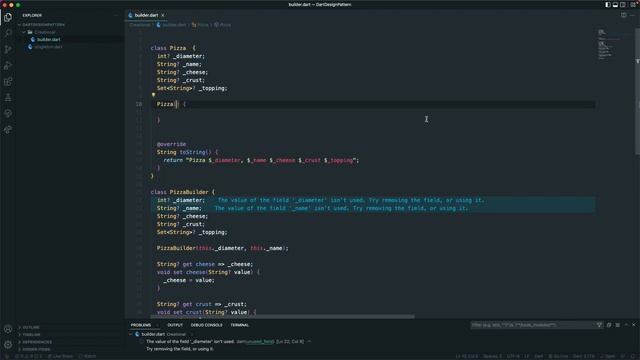
Task: Open singleton.dart in the Explorer tree
Action: point(48,47)
